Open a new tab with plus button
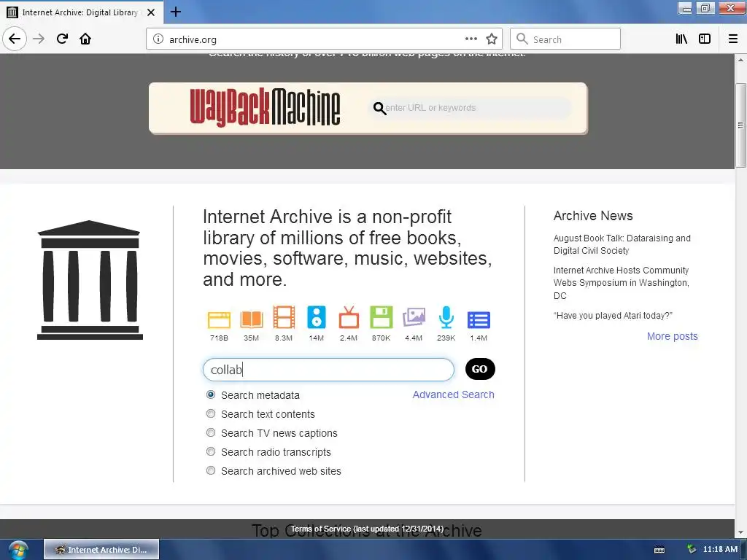This screenshot has height=560, width=747. pyautogui.click(x=175, y=12)
